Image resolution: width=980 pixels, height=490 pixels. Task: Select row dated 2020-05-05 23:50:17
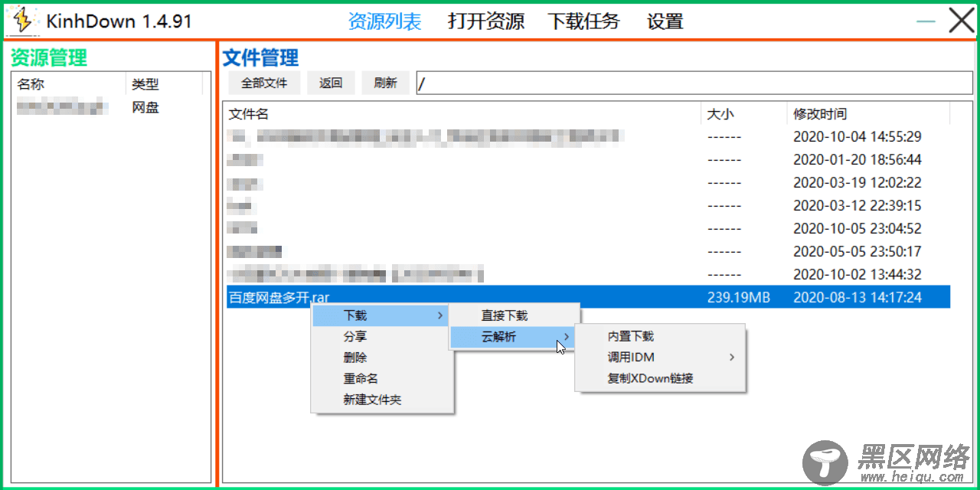tap(587, 251)
